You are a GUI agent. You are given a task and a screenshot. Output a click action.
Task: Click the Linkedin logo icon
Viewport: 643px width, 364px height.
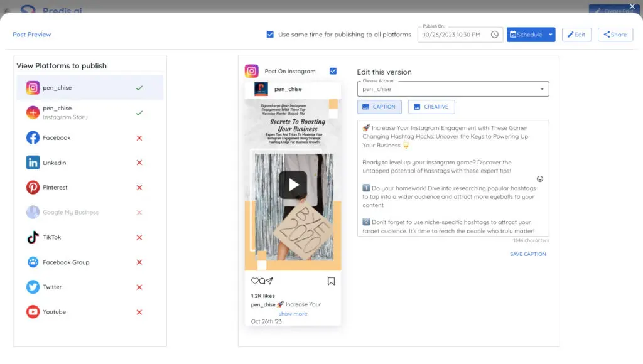point(33,163)
